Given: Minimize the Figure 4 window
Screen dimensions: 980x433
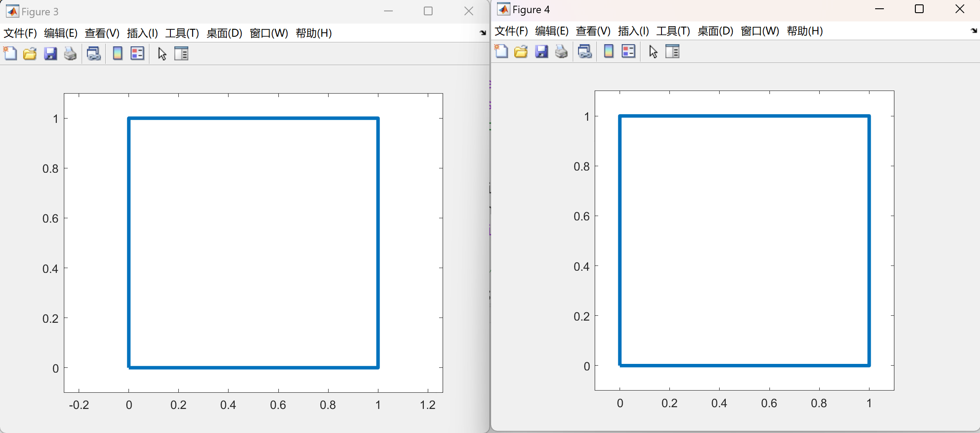Looking at the screenshot, I should point(880,9).
